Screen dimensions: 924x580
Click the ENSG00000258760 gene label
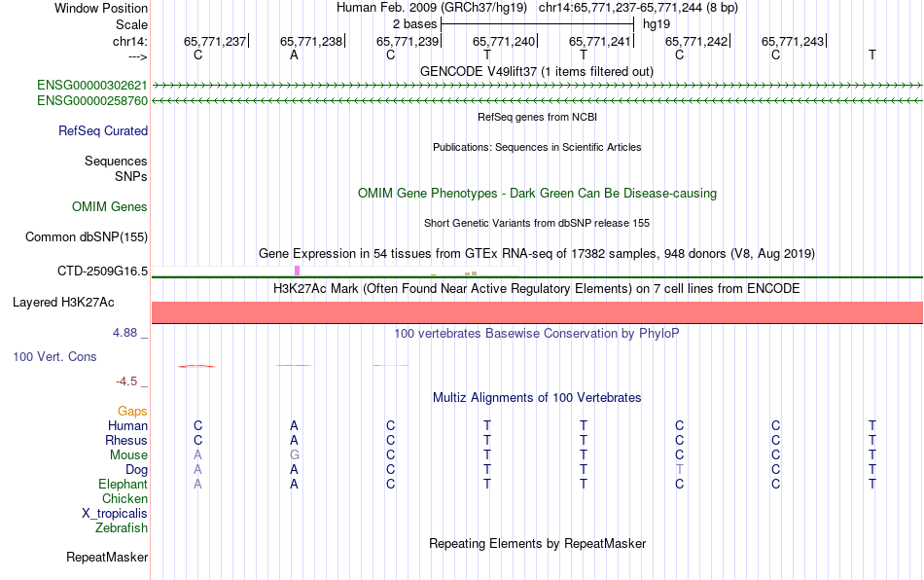click(x=92, y=101)
